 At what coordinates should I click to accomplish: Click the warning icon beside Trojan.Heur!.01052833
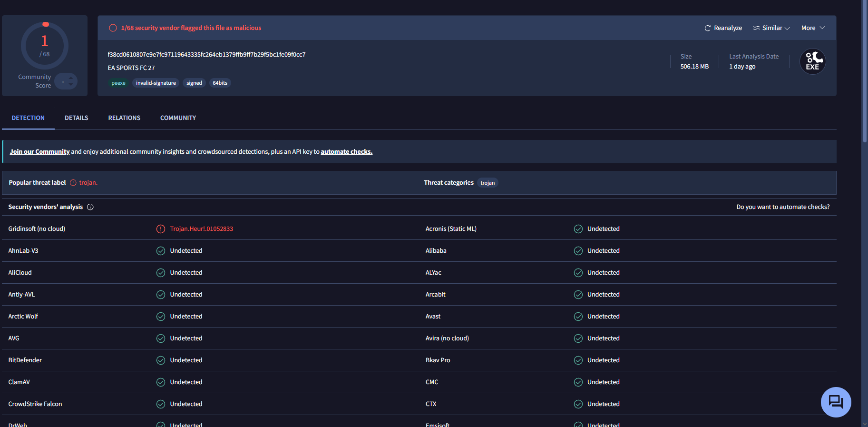tap(161, 229)
